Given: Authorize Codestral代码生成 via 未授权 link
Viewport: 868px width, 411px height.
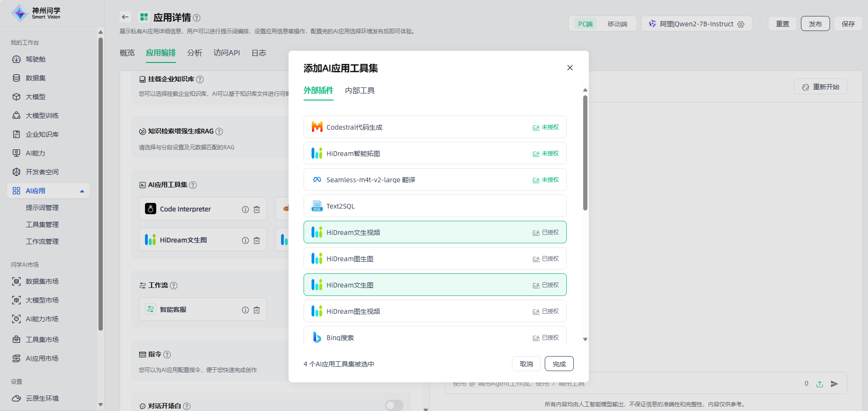Looking at the screenshot, I should 546,127.
